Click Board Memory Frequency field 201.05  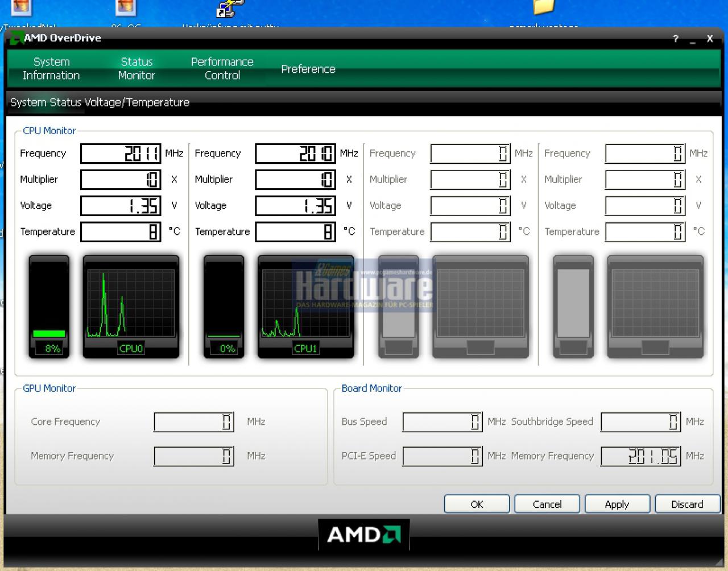641,456
